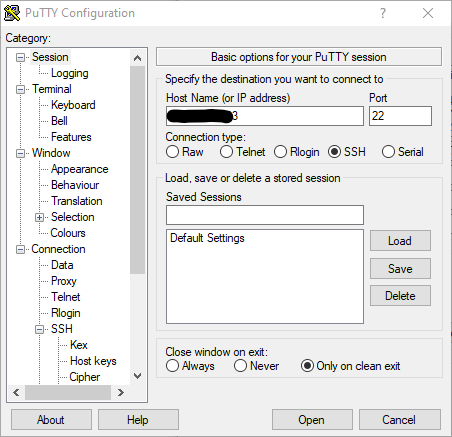Open the Colours category
Screen dimensions: 452x437
(68, 233)
